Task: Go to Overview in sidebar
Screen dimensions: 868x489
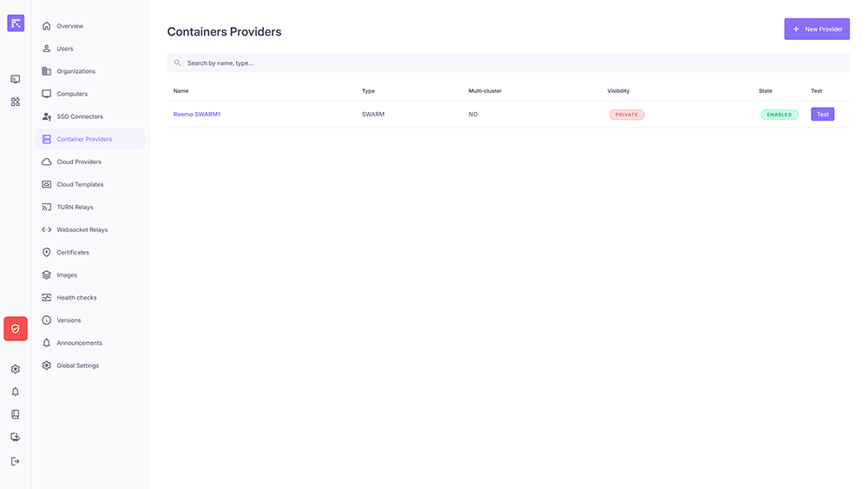Action: click(69, 26)
